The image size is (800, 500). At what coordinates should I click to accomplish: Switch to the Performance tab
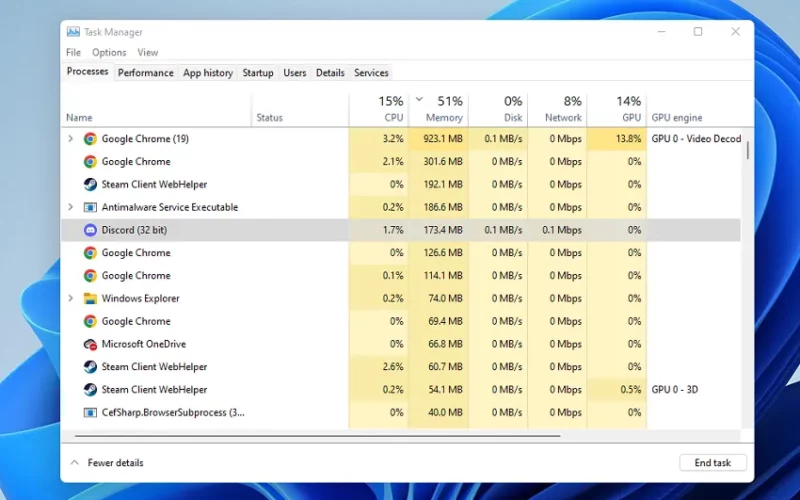[x=146, y=73]
